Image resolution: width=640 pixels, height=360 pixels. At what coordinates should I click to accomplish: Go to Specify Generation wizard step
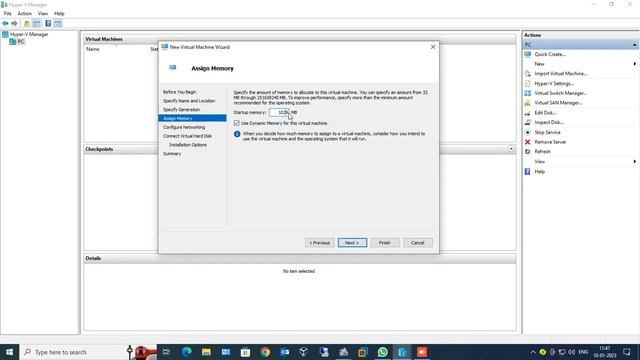(x=182, y=110)
